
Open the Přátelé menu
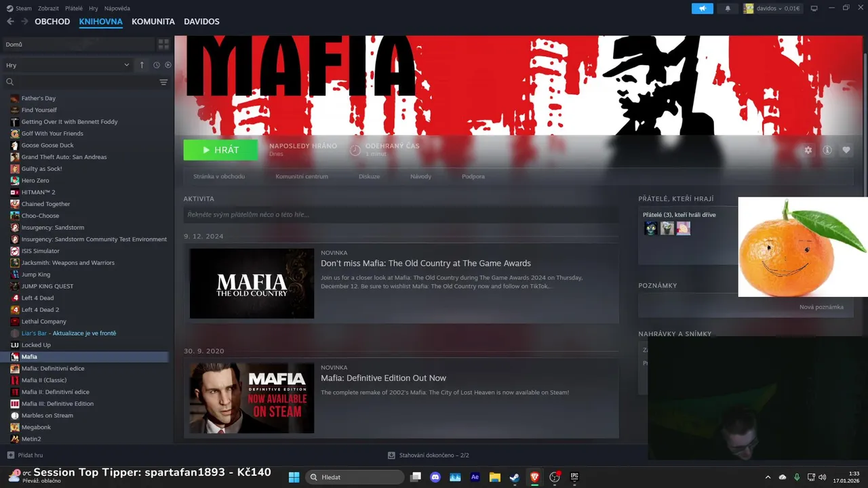[x=74, y=8]
